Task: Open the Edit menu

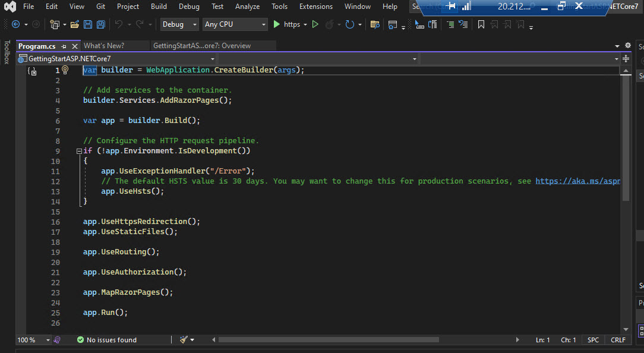Action: pos(51,7)
